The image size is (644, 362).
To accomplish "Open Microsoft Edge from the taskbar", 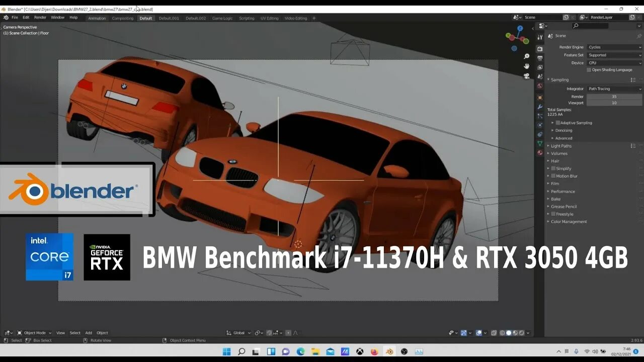I will click(x=300, y=351).
